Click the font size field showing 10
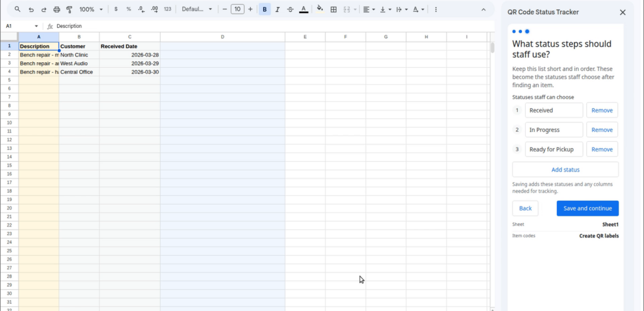The image size is (644, 311). pyautogui.click(x=238, y=9)
